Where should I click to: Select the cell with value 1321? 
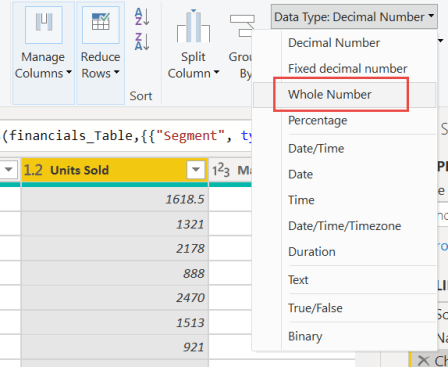click(115, 224)
